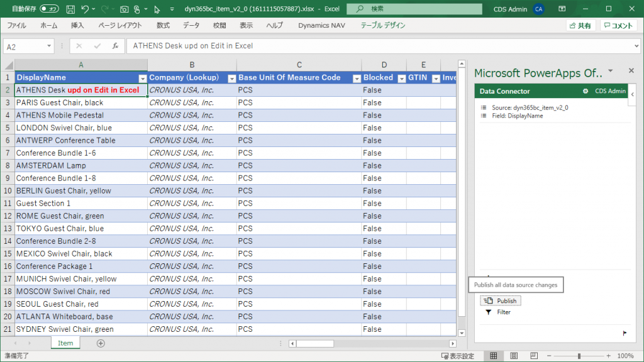
Task: Click the search box in title bar
Action: pyautogui.click(x=414, y=9)
